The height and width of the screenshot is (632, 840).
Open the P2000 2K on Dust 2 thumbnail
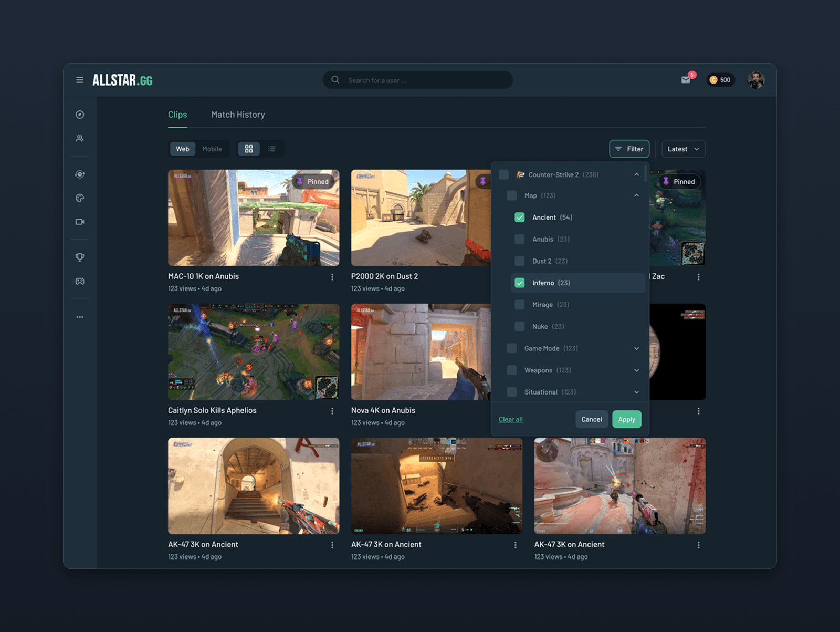[421, 217]
